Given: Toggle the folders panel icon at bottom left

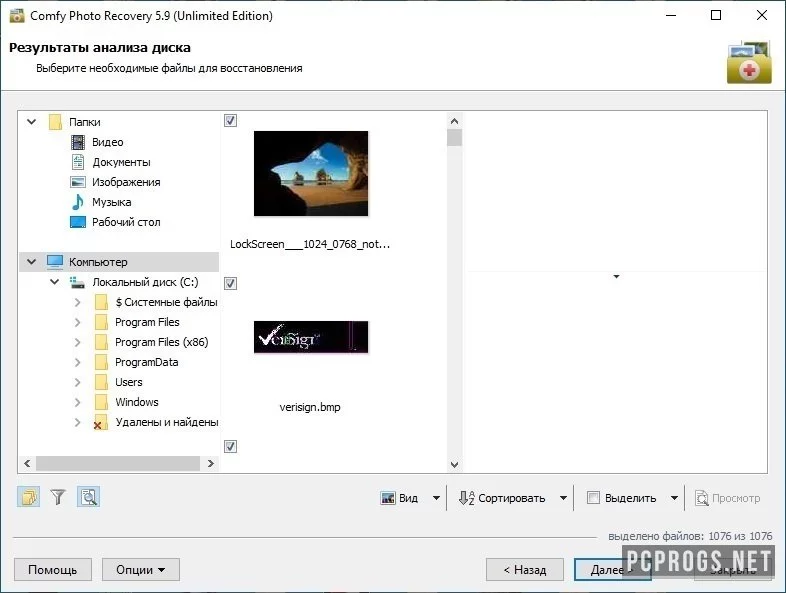Looking at the screenshot, I should point(29,497).
